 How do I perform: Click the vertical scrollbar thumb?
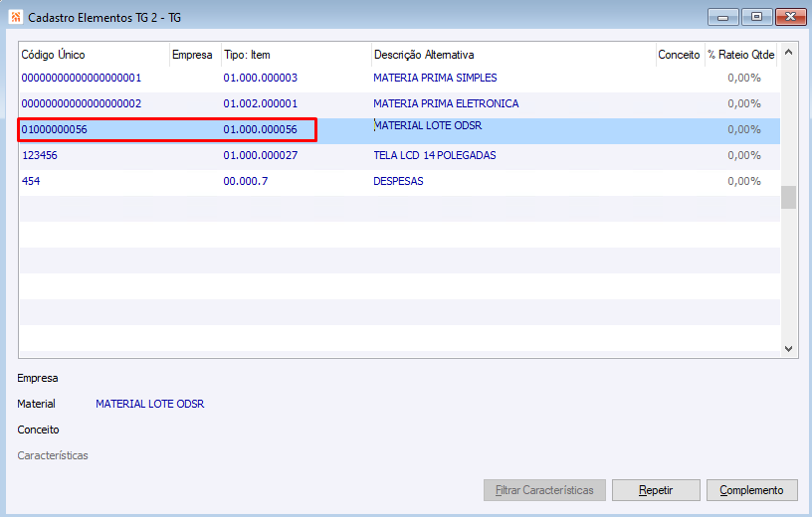pyautogui.click(x=788, y=197)
